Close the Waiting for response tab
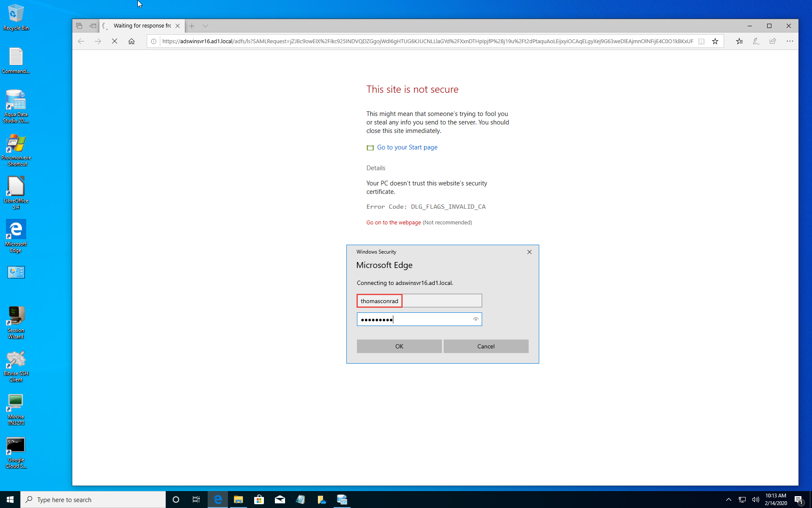 [x=178, y=26]
